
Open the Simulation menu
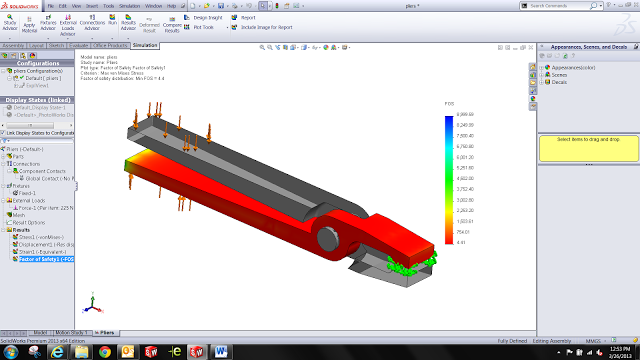129,6
